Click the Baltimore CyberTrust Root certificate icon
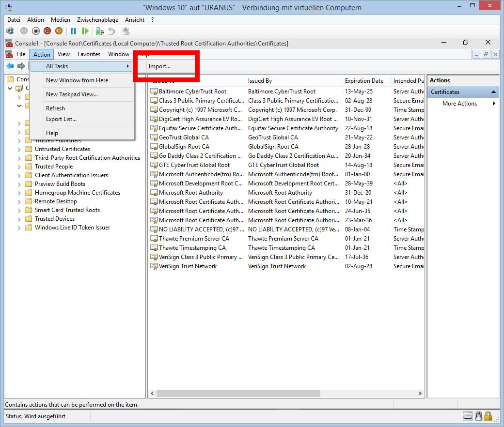Screen dimensions: 504x427 [x=154, y=91]
